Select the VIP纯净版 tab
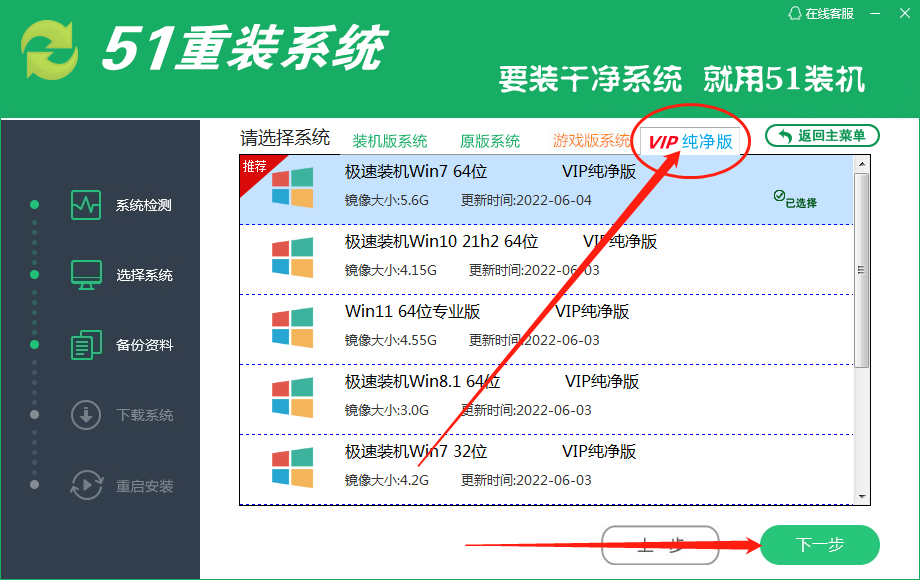920x580 pixels. pos(690,142)
